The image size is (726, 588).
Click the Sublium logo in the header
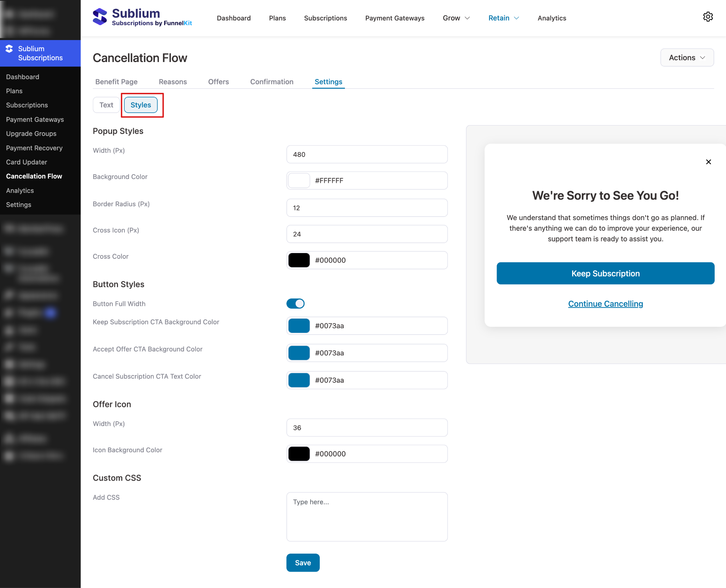(x=100, y=17)
